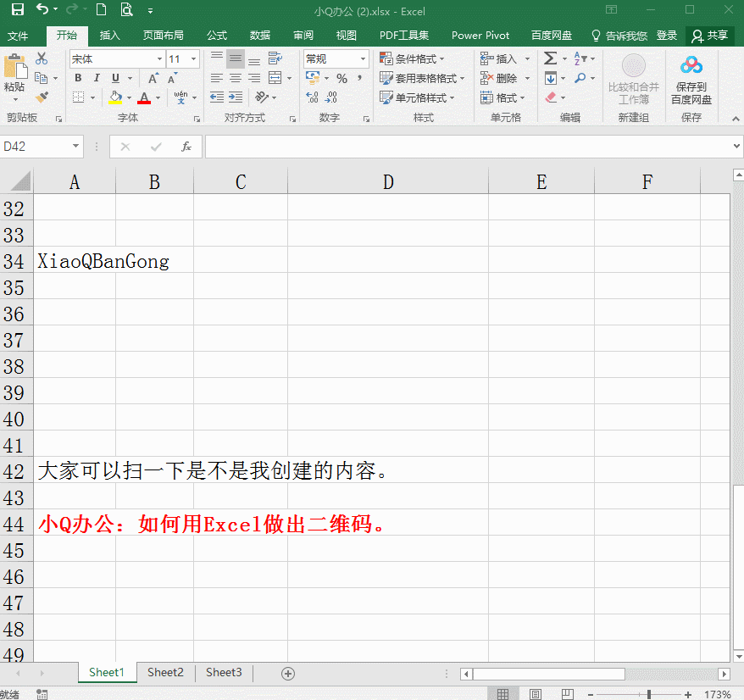Click the Save icon in quick access toolbar
Screen dimensions: 744x700
coord(18,10)
